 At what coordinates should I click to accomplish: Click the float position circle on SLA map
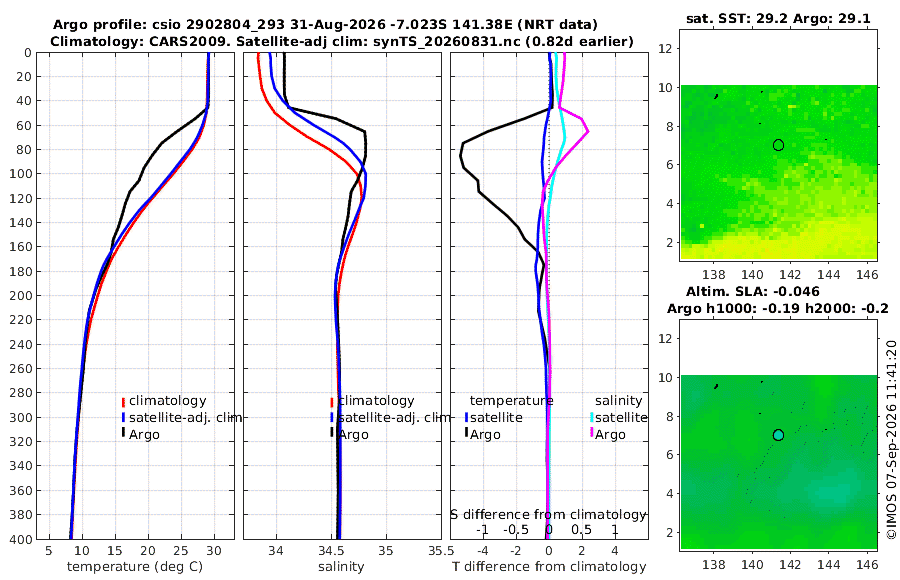click(778, 435)
